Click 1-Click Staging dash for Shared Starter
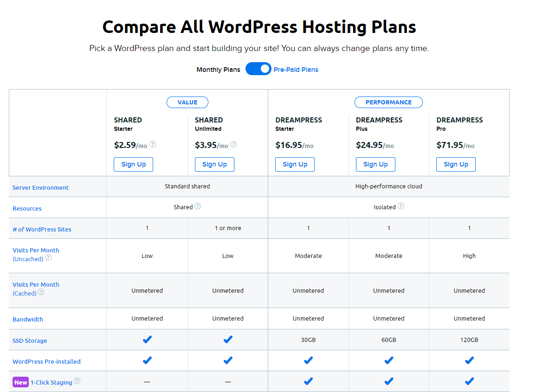The image size is (536, 392). pyautogui.click(x=147, y=382)
